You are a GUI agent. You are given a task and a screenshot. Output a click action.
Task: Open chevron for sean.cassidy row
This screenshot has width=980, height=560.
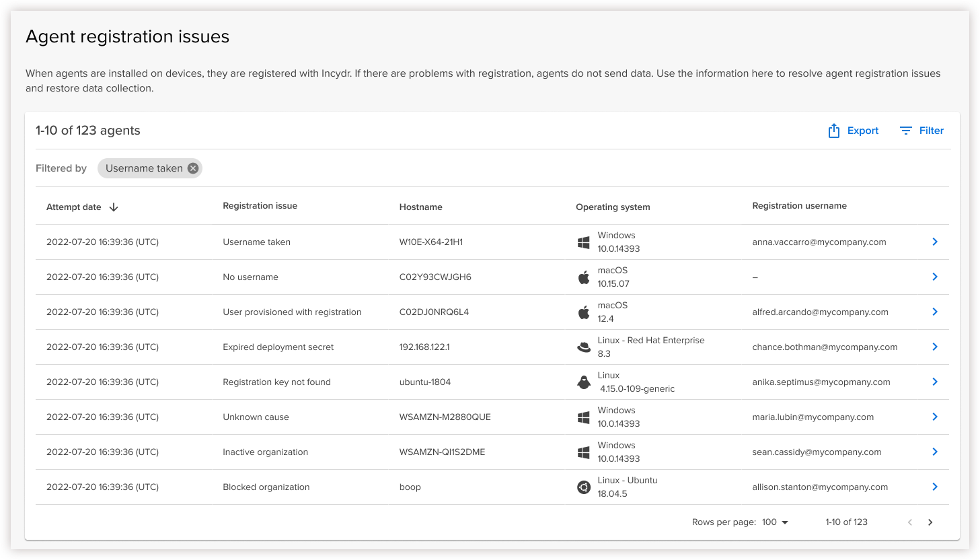(x=934, y=452)
